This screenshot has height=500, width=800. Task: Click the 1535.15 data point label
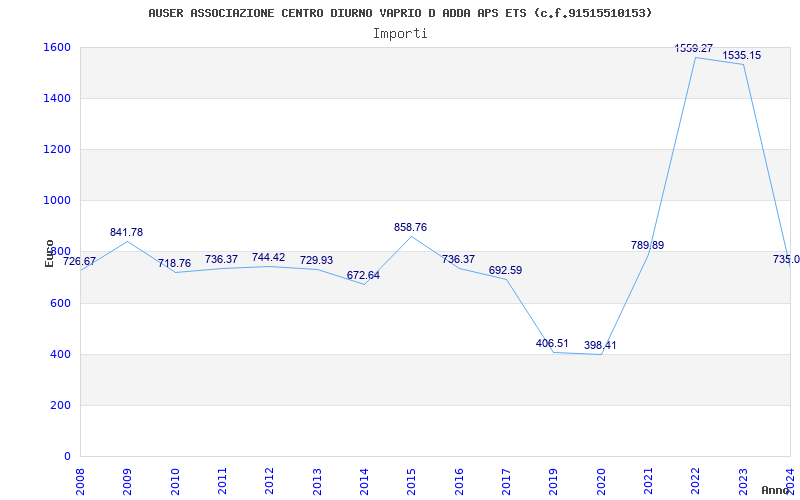point(742,55)
